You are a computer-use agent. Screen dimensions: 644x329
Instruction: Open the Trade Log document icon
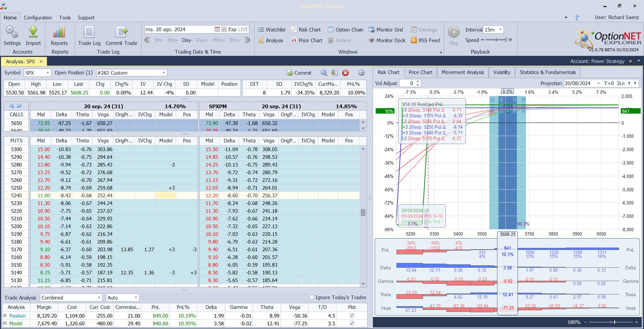click(x=89, y=32)
